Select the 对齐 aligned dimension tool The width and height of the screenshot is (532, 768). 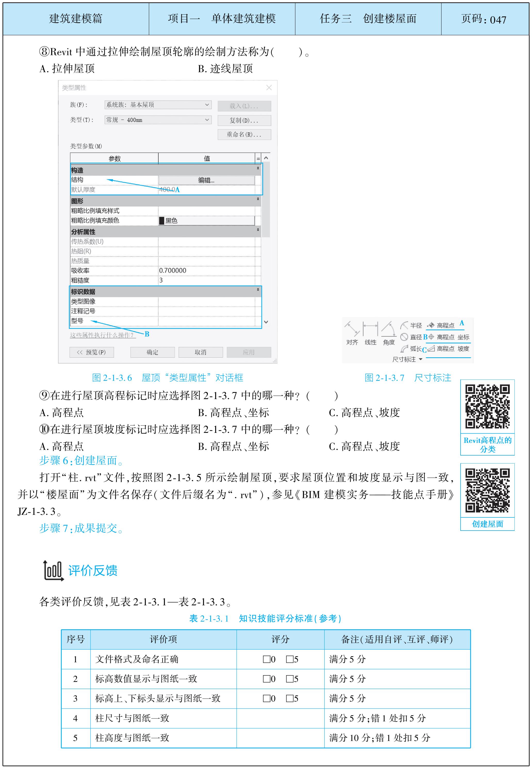click(352, 333)
